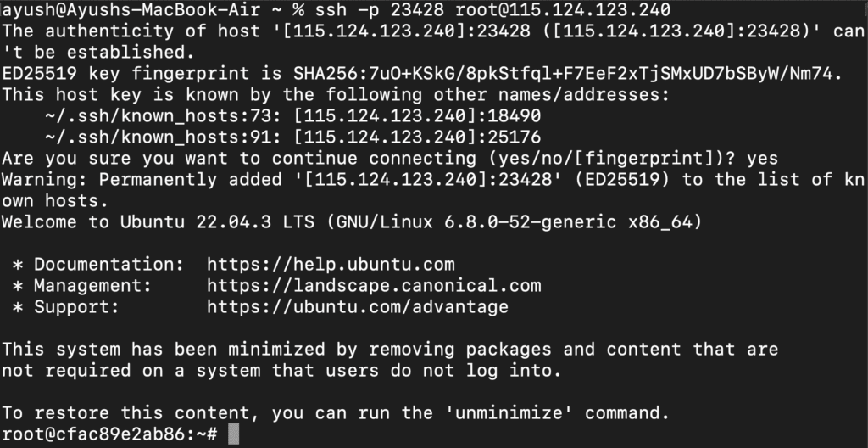Click the root@115.124.123.240 host argument
Screen dimensions: 868x448
click(x=563, y=10)
